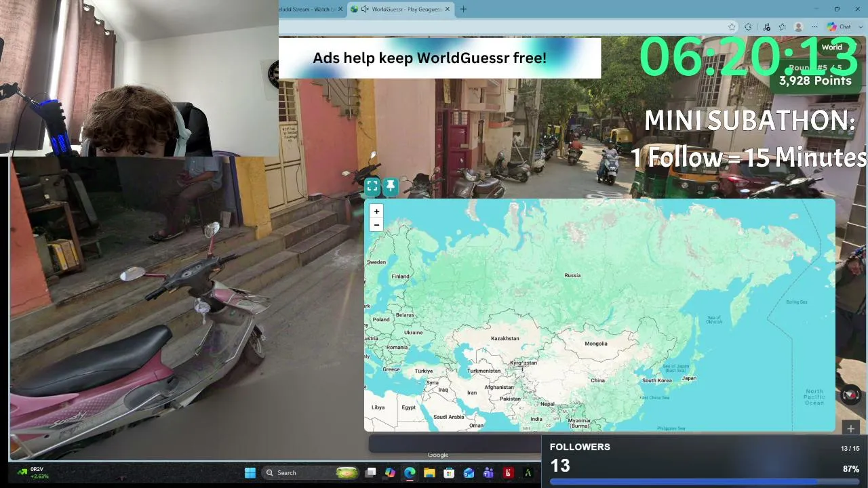Zoom in on the guess map
This screenshot has width=868, height=488.
(x=376, y=211)
